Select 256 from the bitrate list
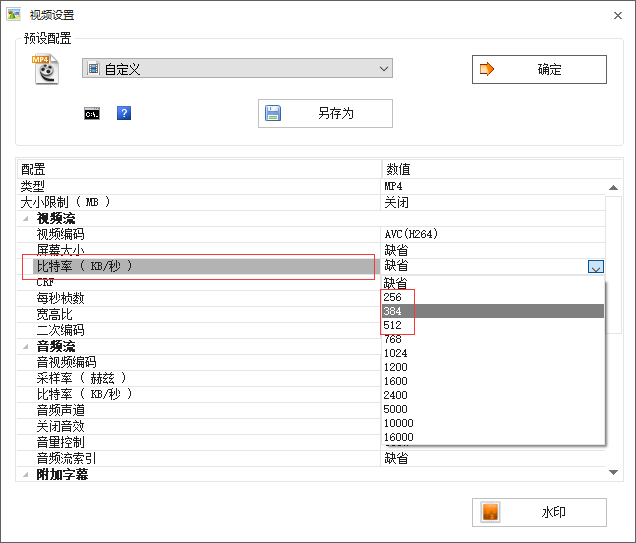The height and width of the screenshot is (543, 636). tap(392, 297)
